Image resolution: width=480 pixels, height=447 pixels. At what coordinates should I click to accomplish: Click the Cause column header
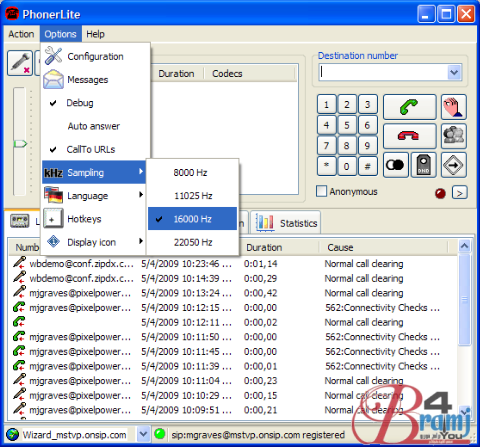384,247
